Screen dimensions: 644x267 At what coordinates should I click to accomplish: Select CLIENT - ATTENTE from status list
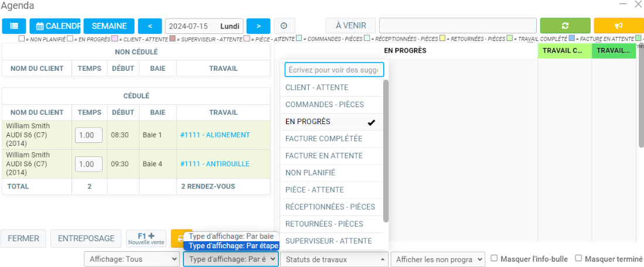316,88
